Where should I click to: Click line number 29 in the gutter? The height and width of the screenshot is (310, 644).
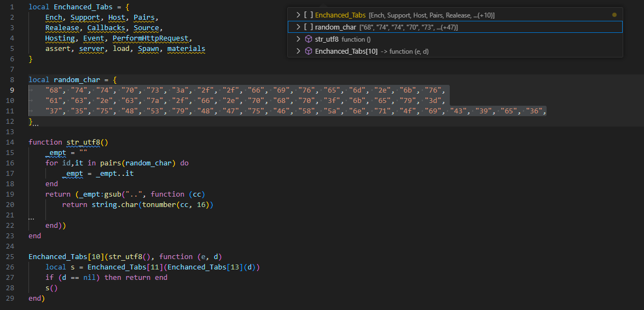tap(10, 298)
